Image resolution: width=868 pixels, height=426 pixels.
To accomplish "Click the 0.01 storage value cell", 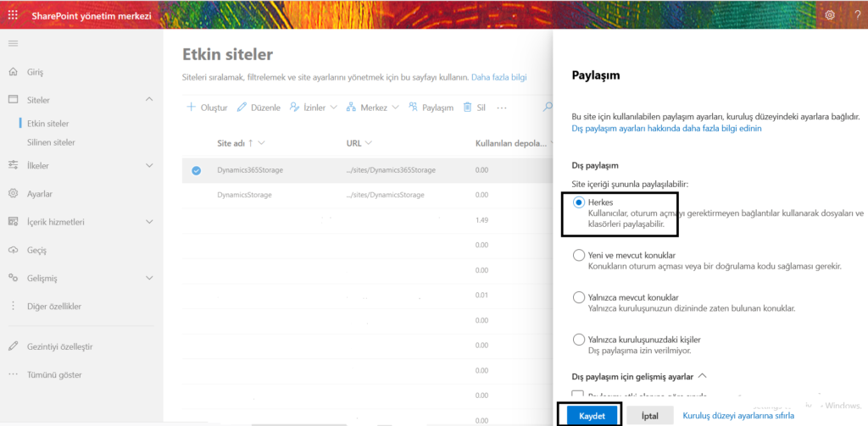I will [x=481, y=295].
